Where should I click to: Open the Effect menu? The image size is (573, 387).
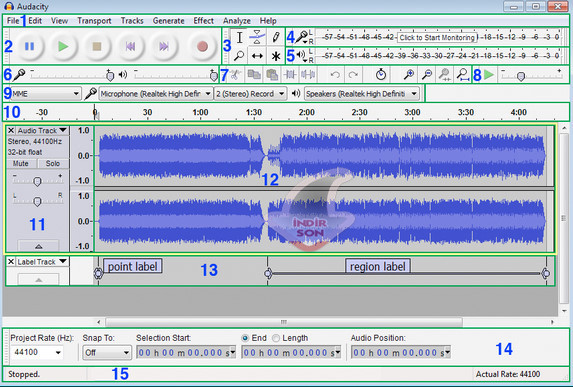pos(204,21)
